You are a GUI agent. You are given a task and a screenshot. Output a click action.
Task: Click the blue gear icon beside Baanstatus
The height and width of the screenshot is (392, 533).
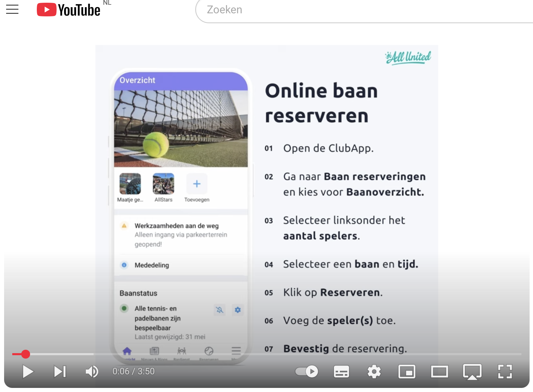click(238, 310)
